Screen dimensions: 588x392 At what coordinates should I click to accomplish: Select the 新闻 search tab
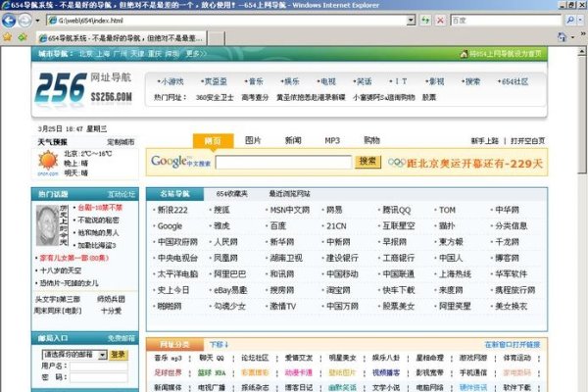pos(293,141)
